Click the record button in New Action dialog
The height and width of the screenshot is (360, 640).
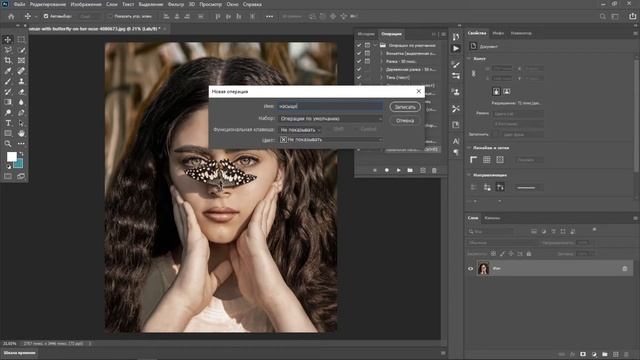(405, 107)
